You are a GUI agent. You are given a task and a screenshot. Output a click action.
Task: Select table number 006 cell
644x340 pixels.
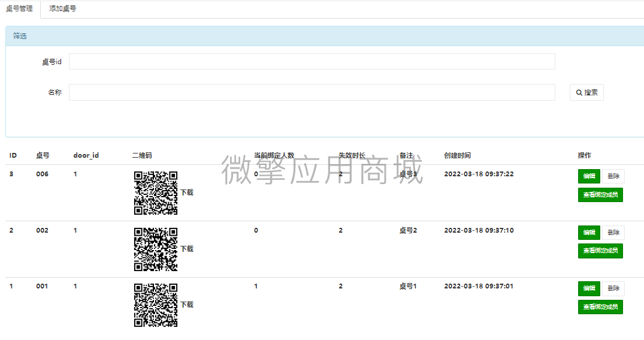pyautogui.click(x=43, y=174)
